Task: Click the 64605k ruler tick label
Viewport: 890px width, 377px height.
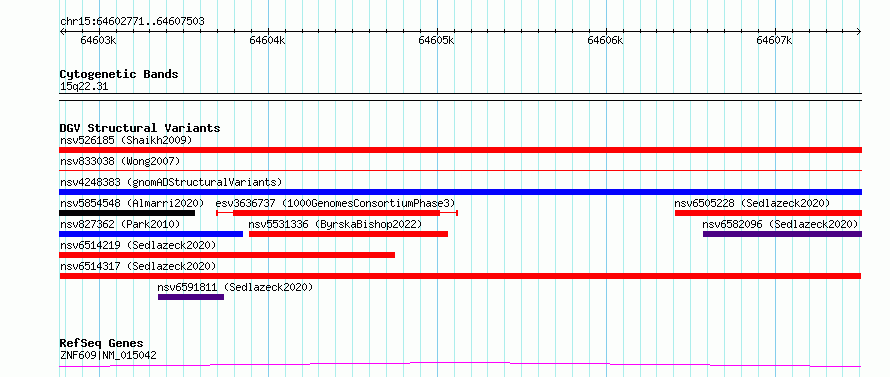Action: pyautogui.click(x=436, y=41)
